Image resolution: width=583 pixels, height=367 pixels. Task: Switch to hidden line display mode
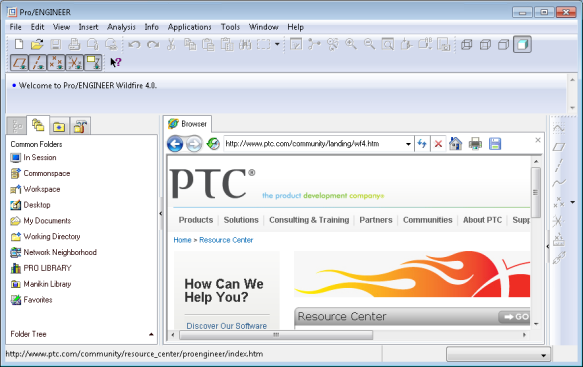[x=485, y=44]
